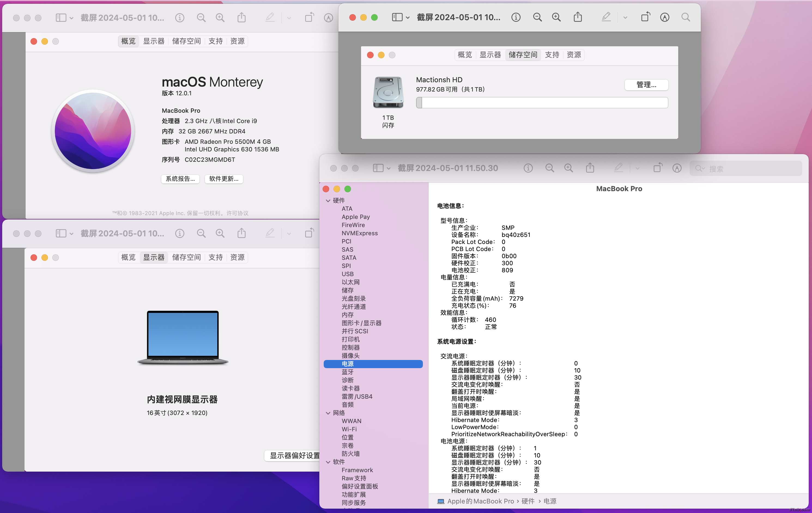Select Wi-Fi in network tree

349,429
